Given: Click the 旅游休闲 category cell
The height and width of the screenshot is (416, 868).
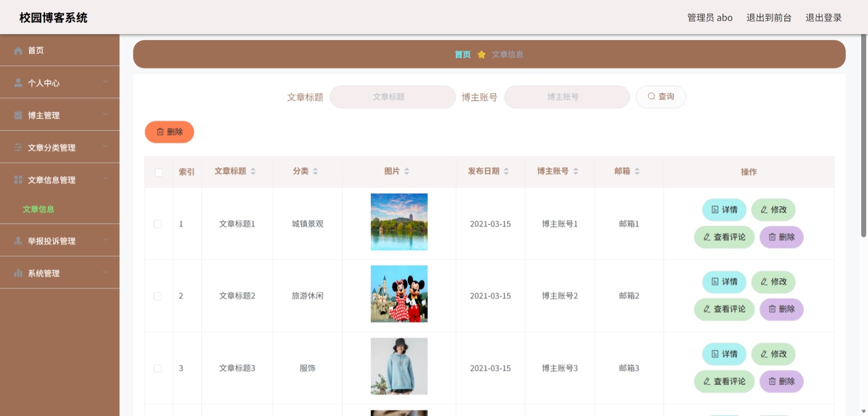Looking at the screenshot, I should point(308,296).
